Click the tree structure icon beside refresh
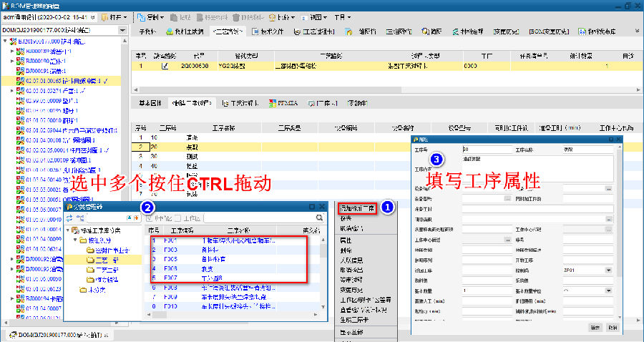The width and height of the screenshot is (644, 342). (x=79, y=218)
